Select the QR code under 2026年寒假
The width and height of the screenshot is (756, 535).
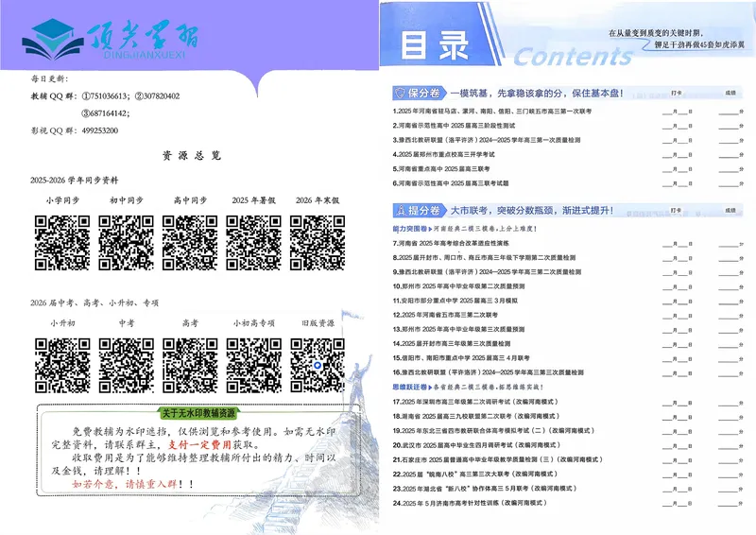(x=318, y=243)
